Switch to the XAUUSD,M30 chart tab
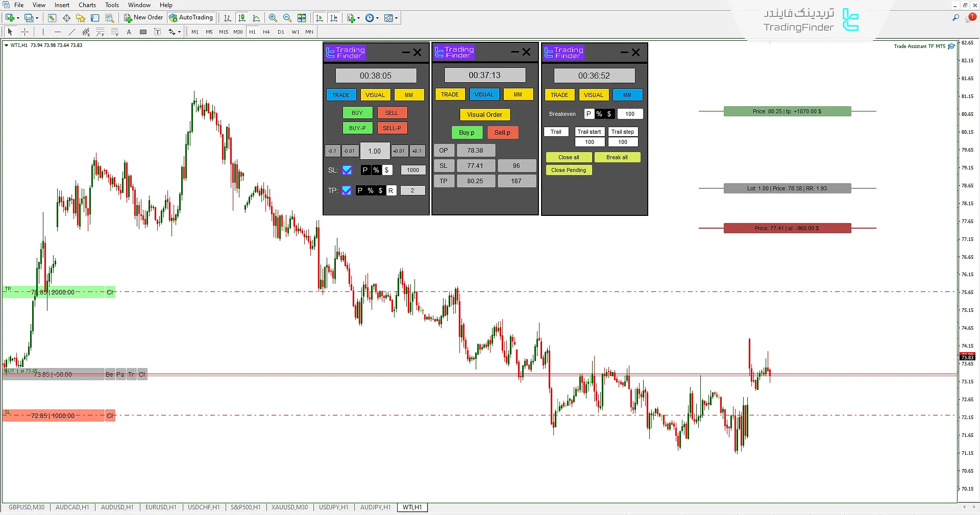 [289, 507]
